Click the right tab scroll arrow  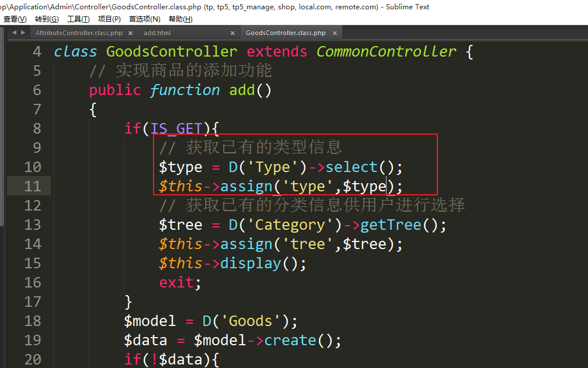tap(22, 33)
